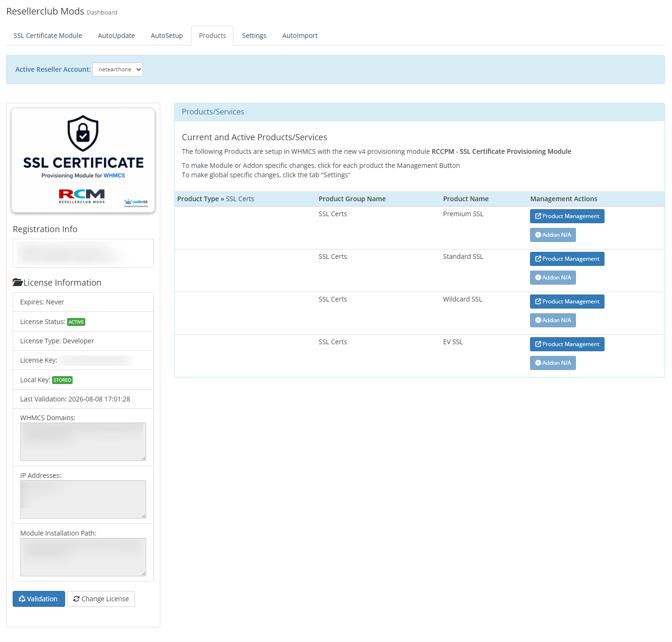The image size is (672, 642).
Task: Click the 'License Key:' row
Action: [83, 360]
